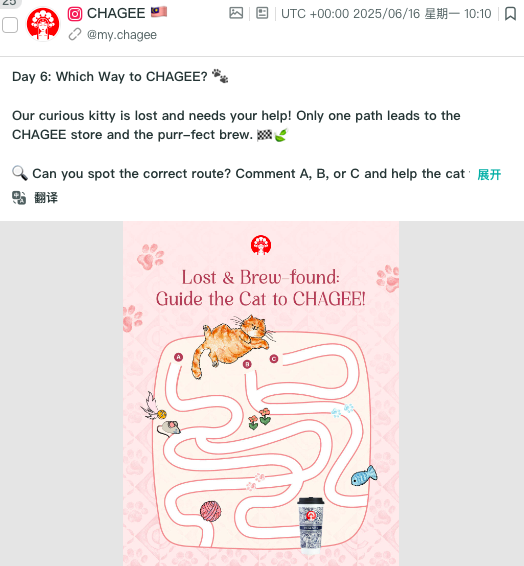Click maze entrance marker C
The width and height of the screenshot is (524, 566).
coord(274,358)
